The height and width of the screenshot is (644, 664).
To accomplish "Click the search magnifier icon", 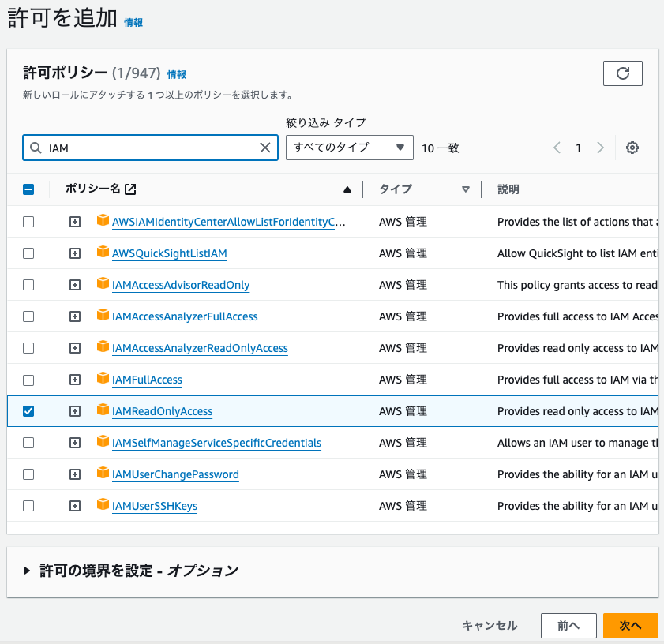I will [x=36, y=148].
